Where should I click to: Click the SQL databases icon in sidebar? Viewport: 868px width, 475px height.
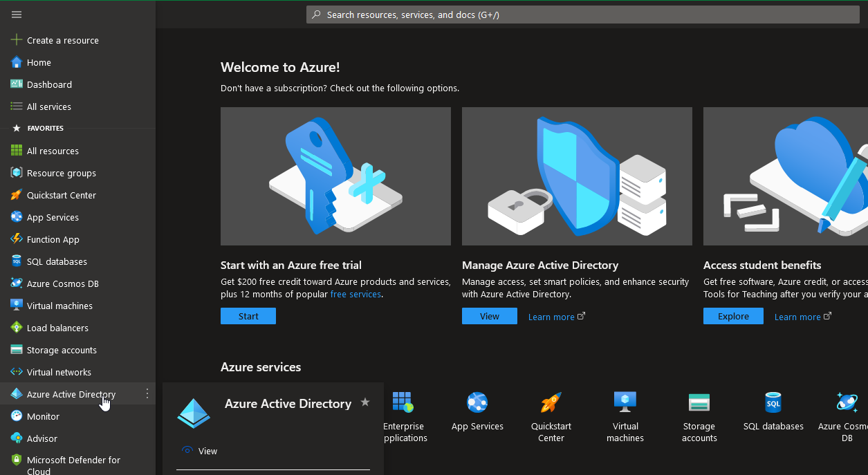point(17,261)
